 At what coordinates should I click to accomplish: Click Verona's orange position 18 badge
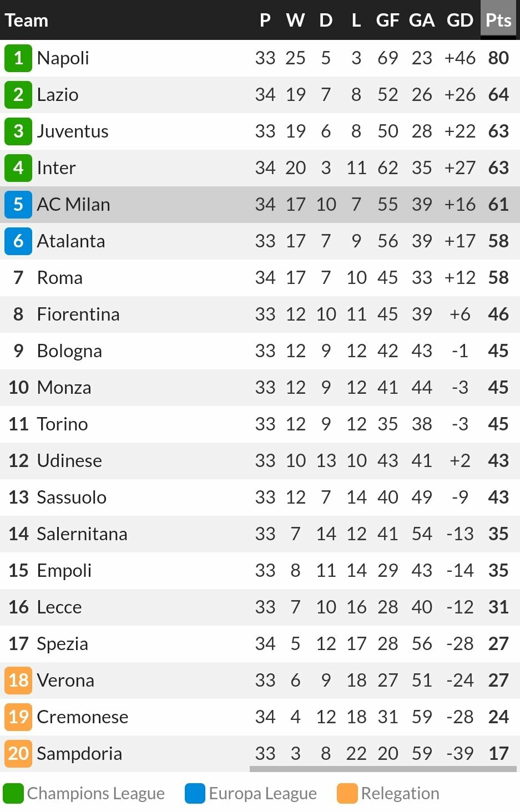tap(18, 680)
